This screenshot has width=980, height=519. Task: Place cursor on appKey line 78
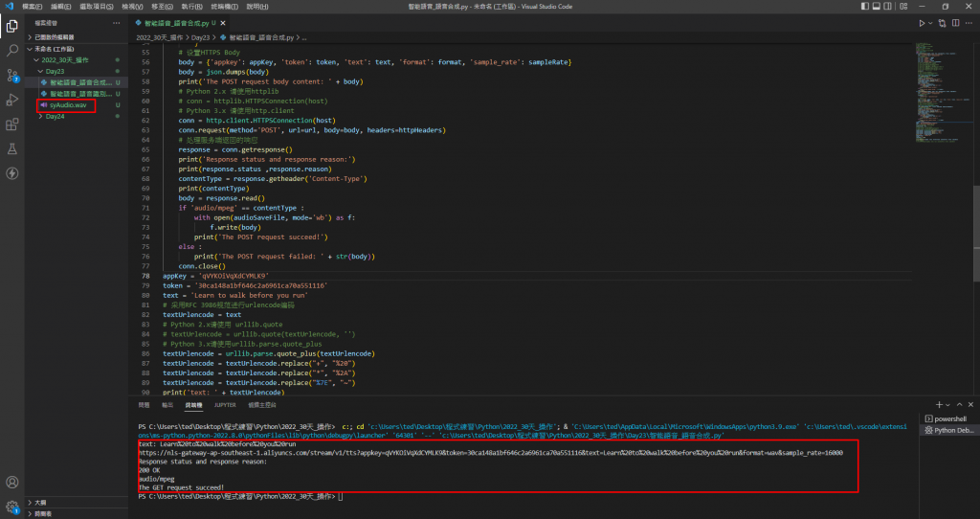coord(215,276)
